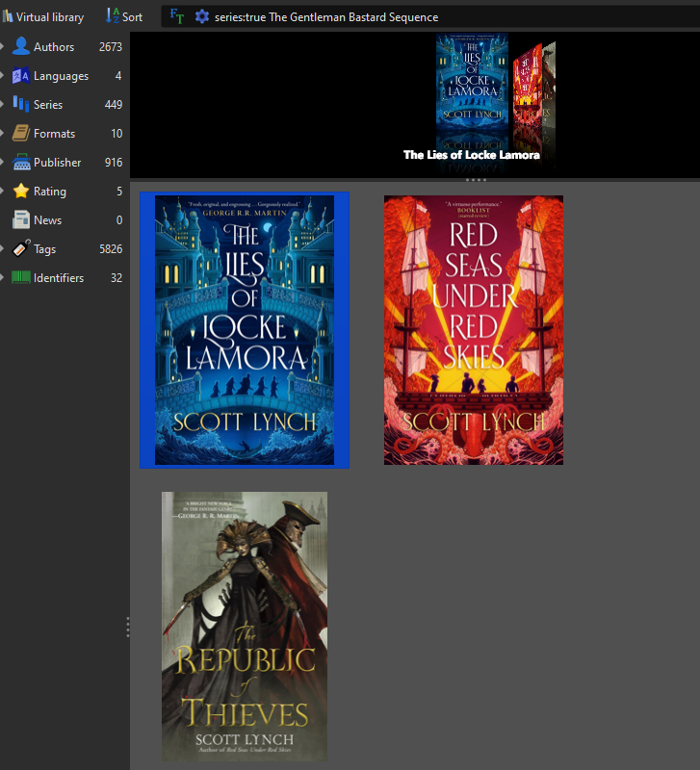Expand the Languages category
Viewport: 700px width, 770px height.
pos(3,76)
